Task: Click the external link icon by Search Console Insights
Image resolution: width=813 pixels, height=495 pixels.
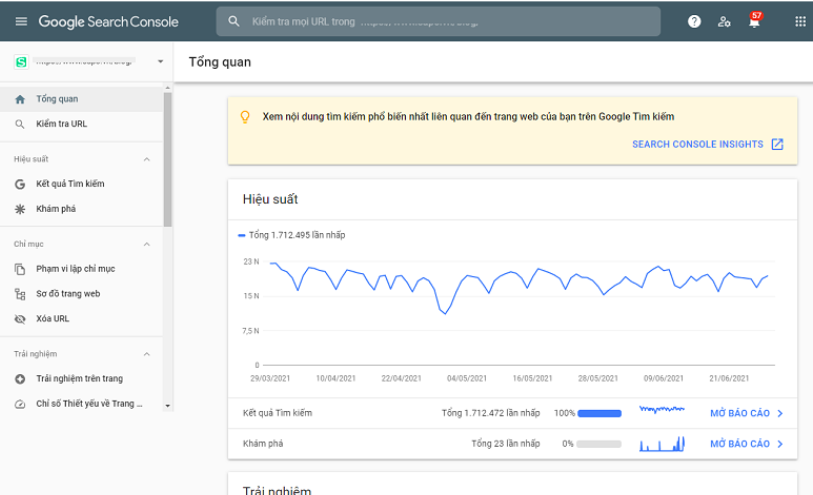Action: tap(777, 144)
